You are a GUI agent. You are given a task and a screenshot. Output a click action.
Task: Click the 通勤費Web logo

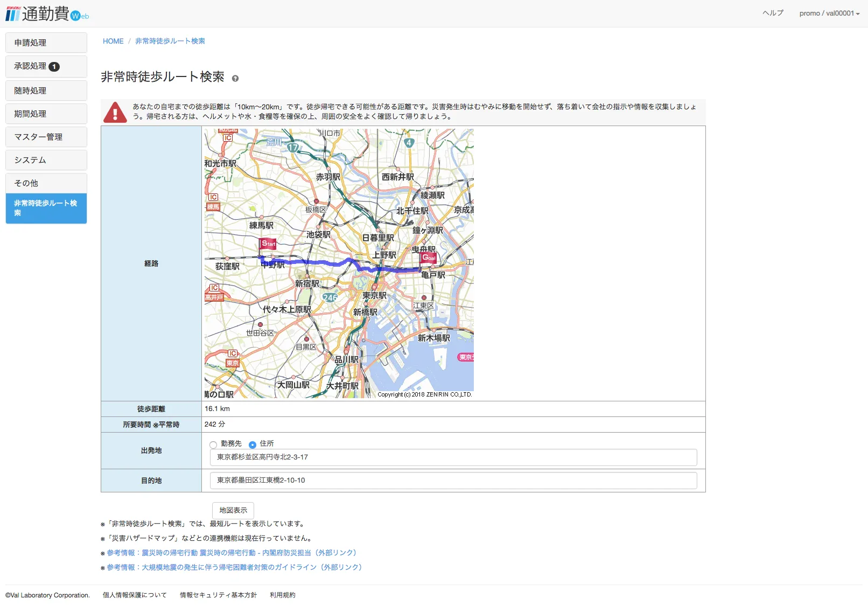(47, 13)
